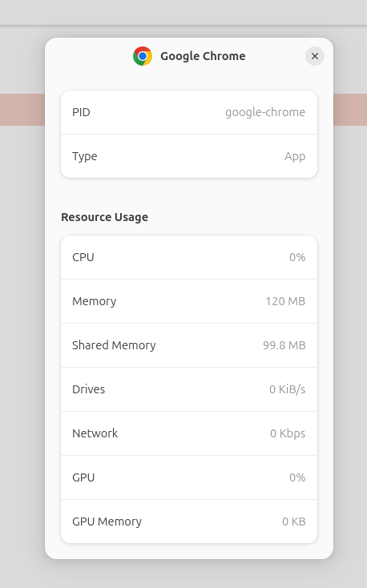Screen dimensions: 367x588
Task: Close the Google Chrome details dialog
Action: coord(315,56)
